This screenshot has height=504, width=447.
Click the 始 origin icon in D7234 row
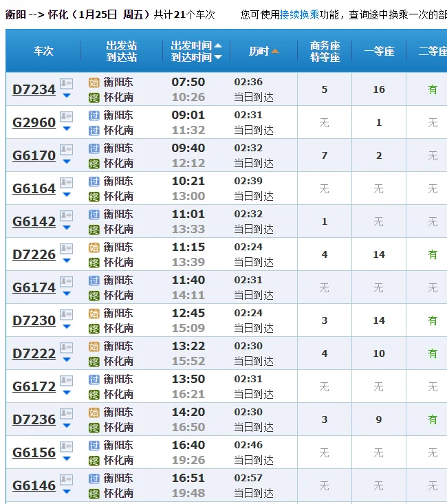point(94,82)
